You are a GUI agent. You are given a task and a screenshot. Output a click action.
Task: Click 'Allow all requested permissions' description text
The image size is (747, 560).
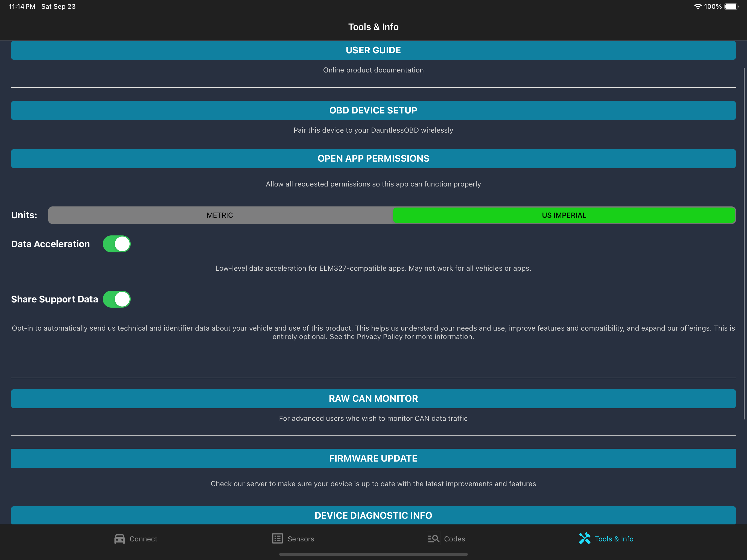pos(373,184)
